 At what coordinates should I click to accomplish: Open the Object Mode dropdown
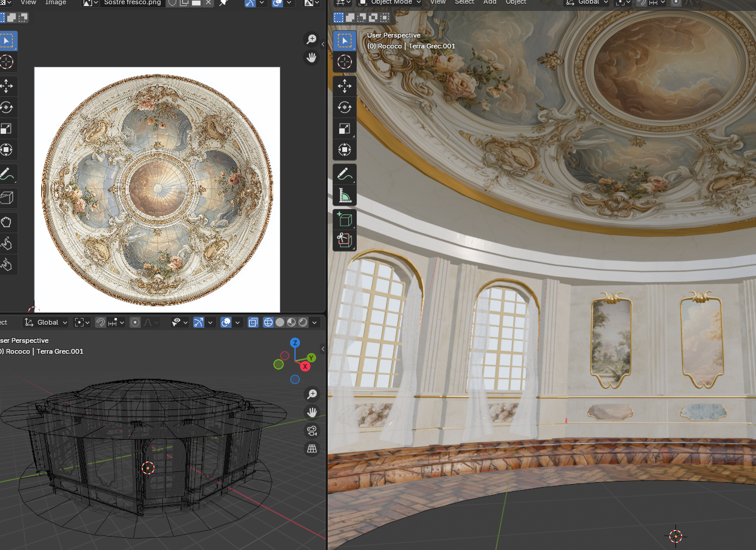coord(391,2)
